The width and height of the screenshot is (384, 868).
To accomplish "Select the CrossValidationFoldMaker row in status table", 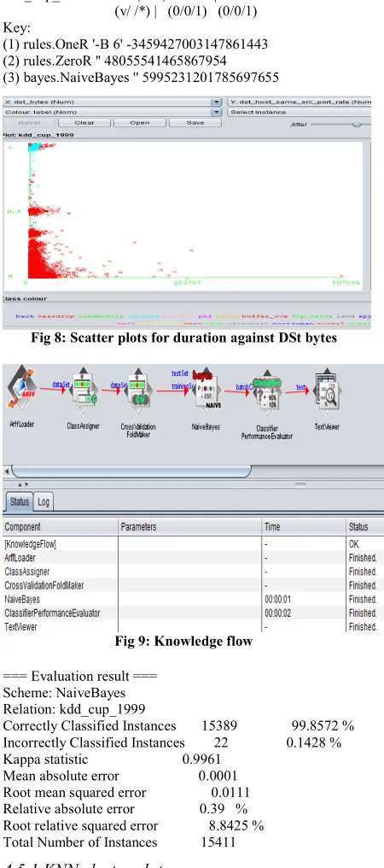I will pos(193,584).
